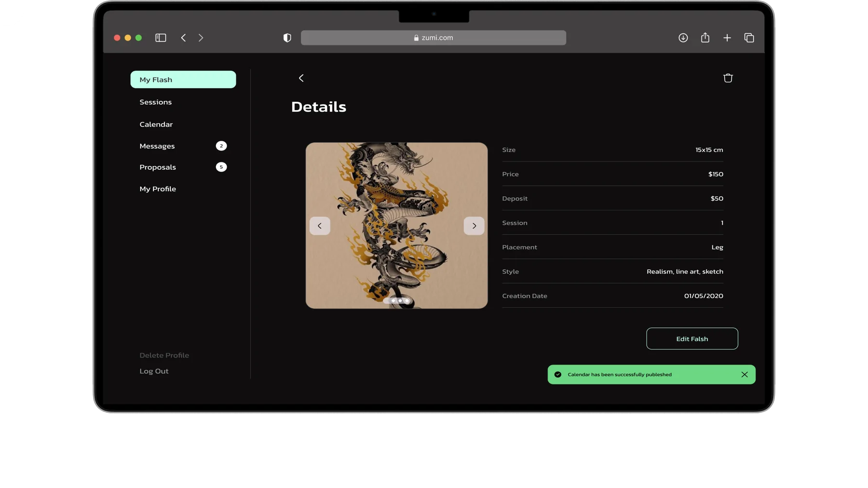Select My Flash in the sidebar
868x488 pixels.
(x=183, y=80)
